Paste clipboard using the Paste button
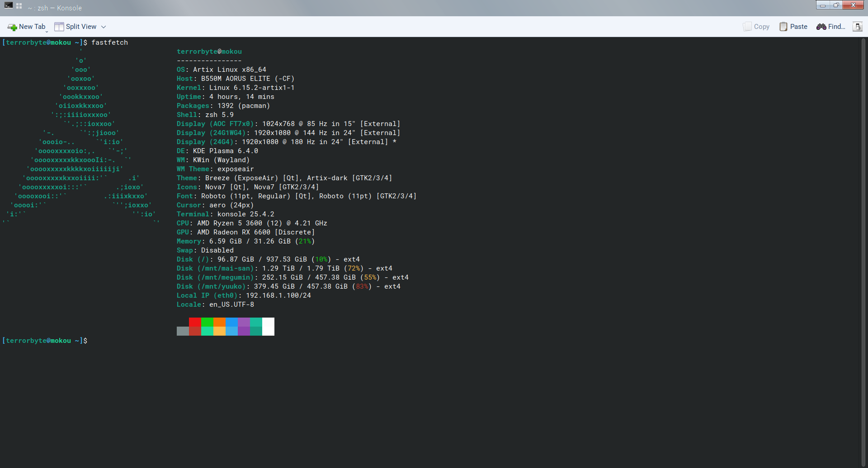Viewport: 868px width, 468px height. (793, 27)
